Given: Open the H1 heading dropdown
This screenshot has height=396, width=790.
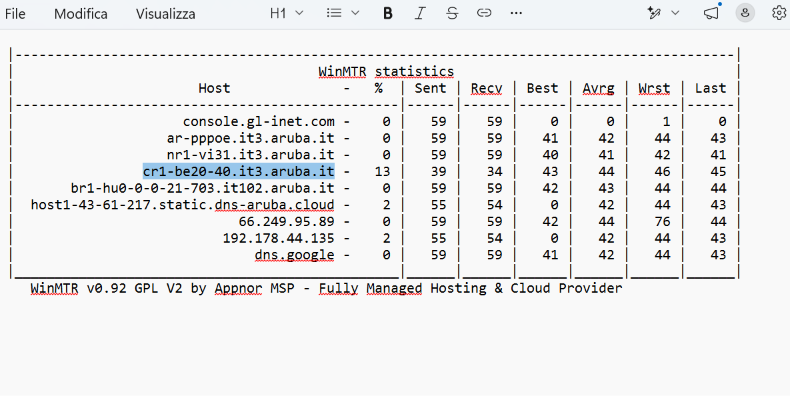Looking at the screenshot, I should (x=287, y=13).
